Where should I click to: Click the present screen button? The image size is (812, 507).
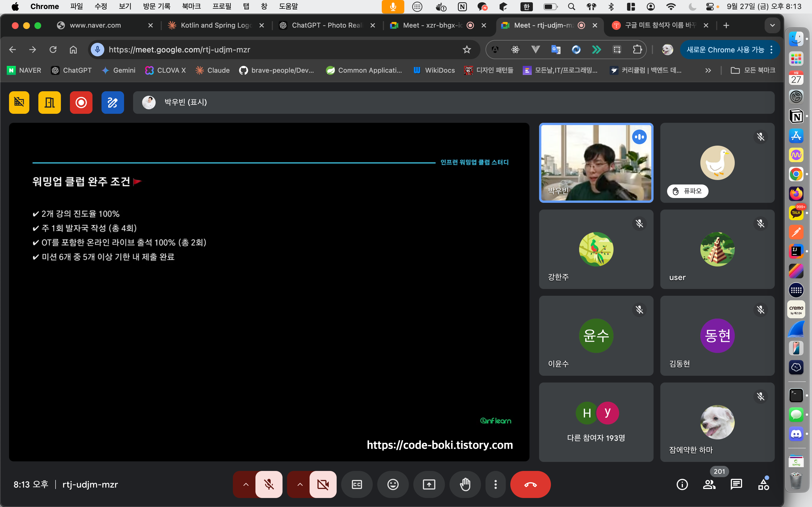click(x=429, y=484)
